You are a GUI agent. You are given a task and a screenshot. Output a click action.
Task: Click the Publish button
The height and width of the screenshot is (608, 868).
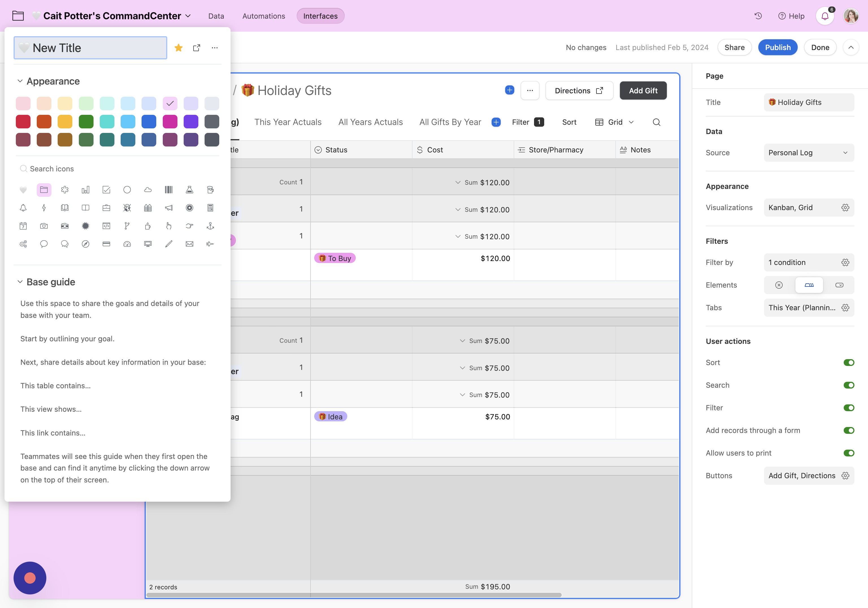(x=778, y=47)
